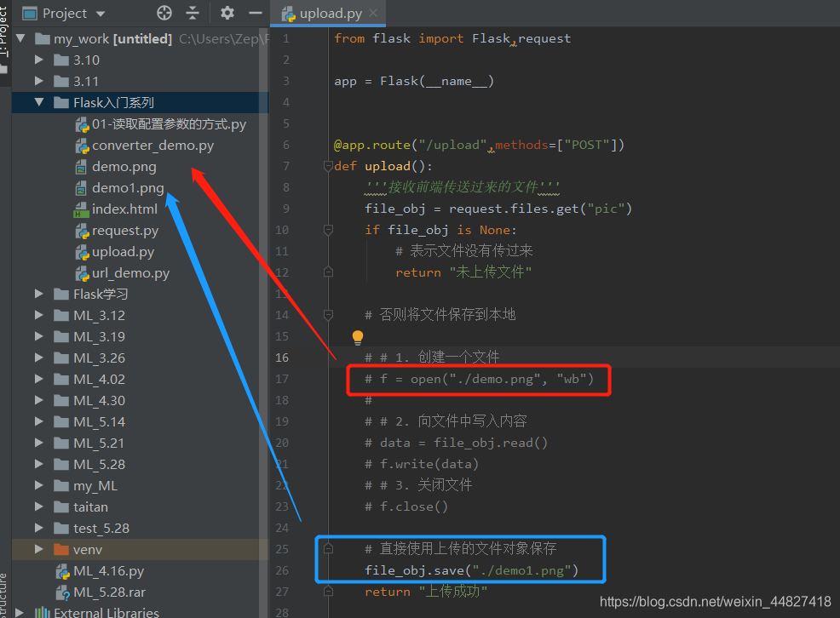Click the image icon of demo.png

click(81, 167)
